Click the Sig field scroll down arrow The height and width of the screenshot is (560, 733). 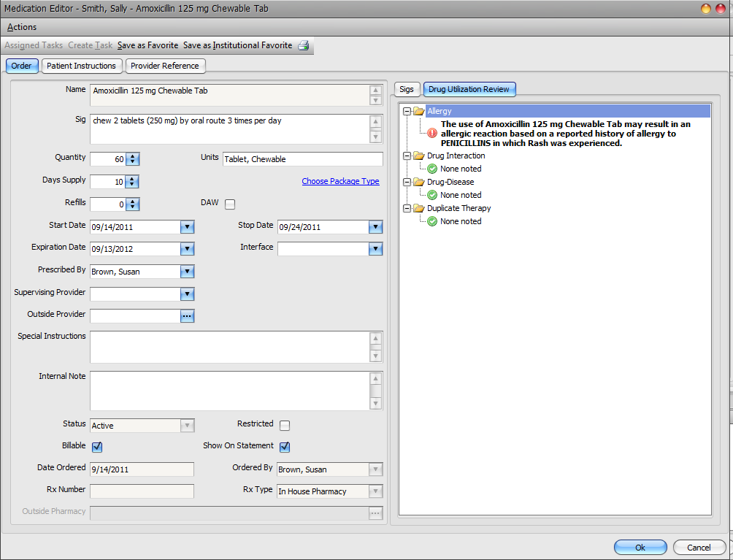click(375, 137)
